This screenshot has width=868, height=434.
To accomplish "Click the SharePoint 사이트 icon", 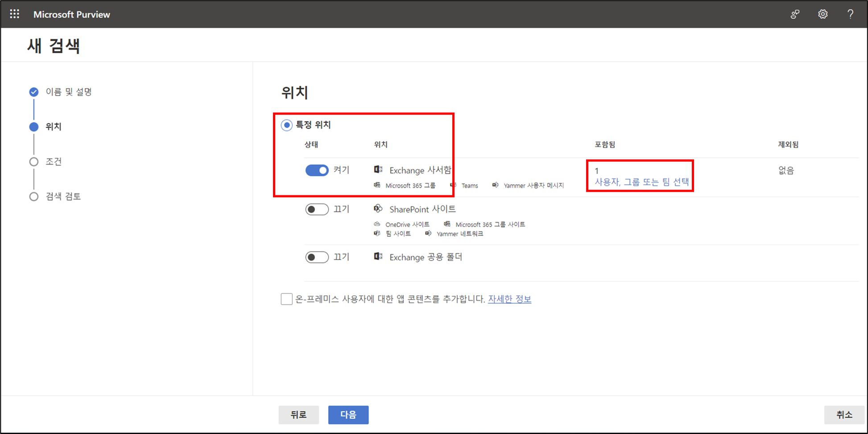I will coord(378,208).
